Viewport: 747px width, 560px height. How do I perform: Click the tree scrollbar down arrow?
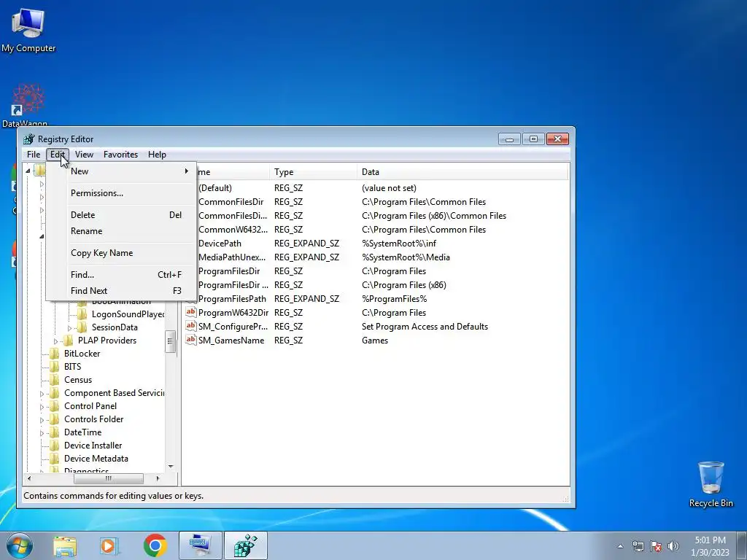[x=171, y=467]
